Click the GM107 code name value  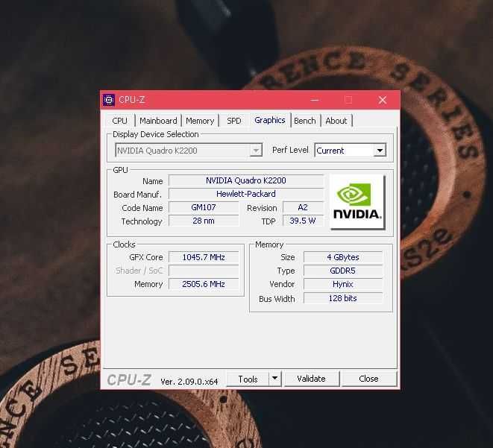point(204,207)
